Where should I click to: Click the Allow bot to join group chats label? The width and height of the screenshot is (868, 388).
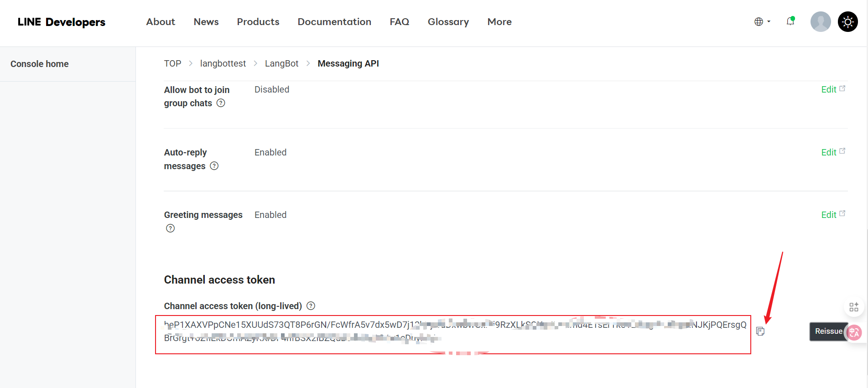coord(197,96)
